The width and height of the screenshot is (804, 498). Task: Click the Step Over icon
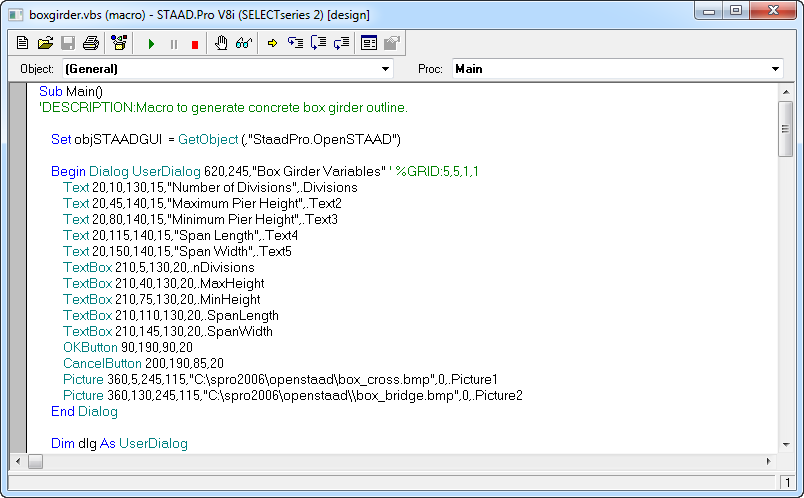[318, 43]
